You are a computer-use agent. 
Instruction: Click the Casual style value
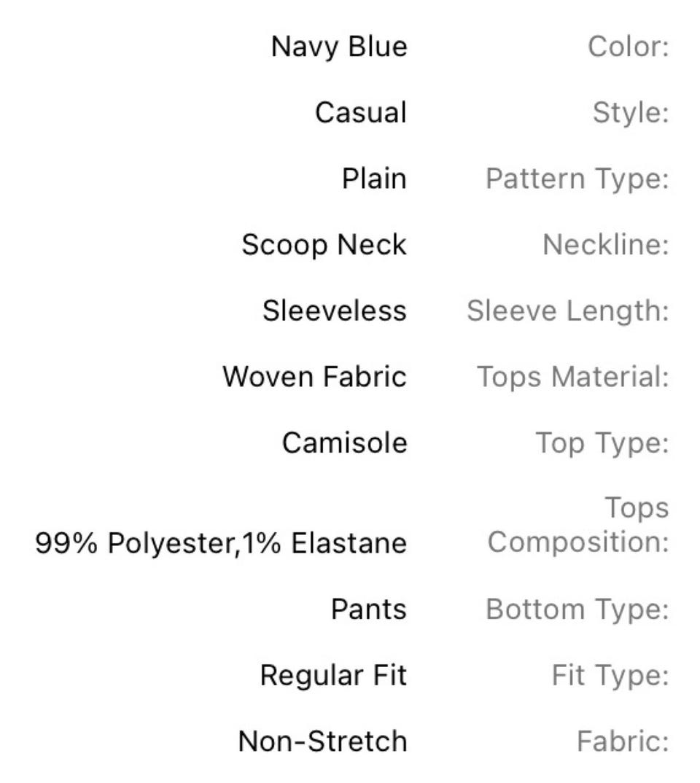tap(361, 113)
